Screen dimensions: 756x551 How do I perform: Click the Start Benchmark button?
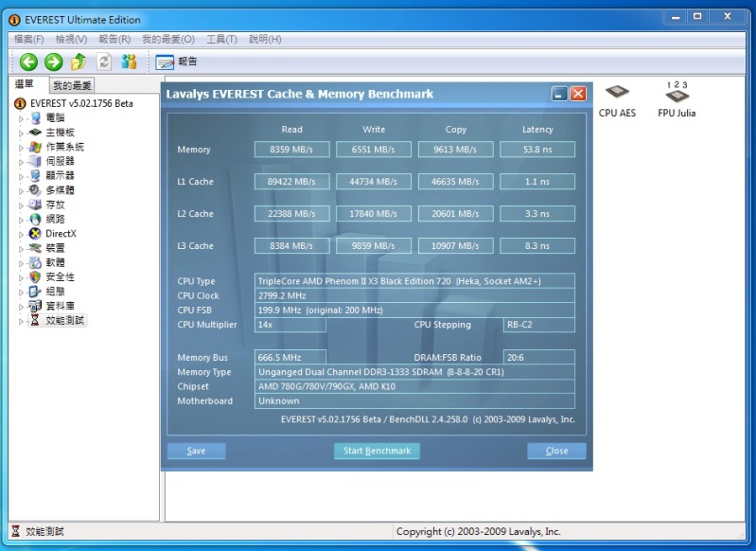[x=377, y=451]
